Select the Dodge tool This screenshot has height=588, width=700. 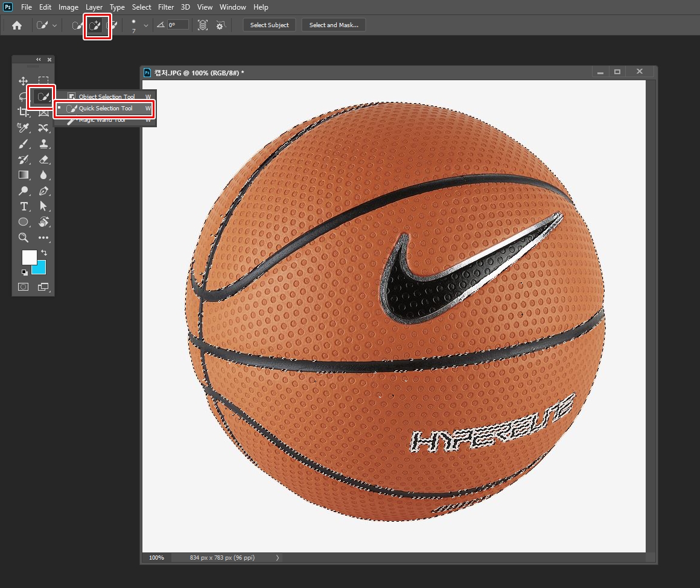[x=23, y=191]
